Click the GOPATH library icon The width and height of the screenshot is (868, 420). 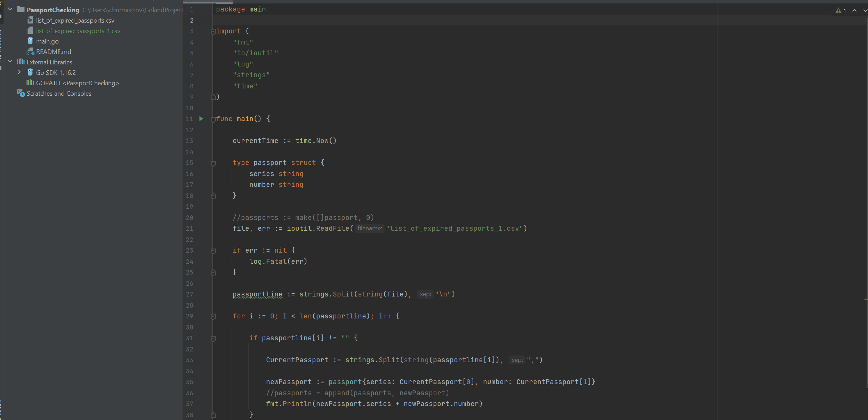30,83
